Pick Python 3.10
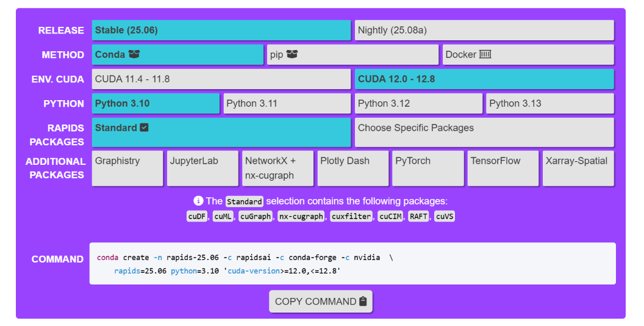Screen dimensions: 644x326 pos(156,104)
